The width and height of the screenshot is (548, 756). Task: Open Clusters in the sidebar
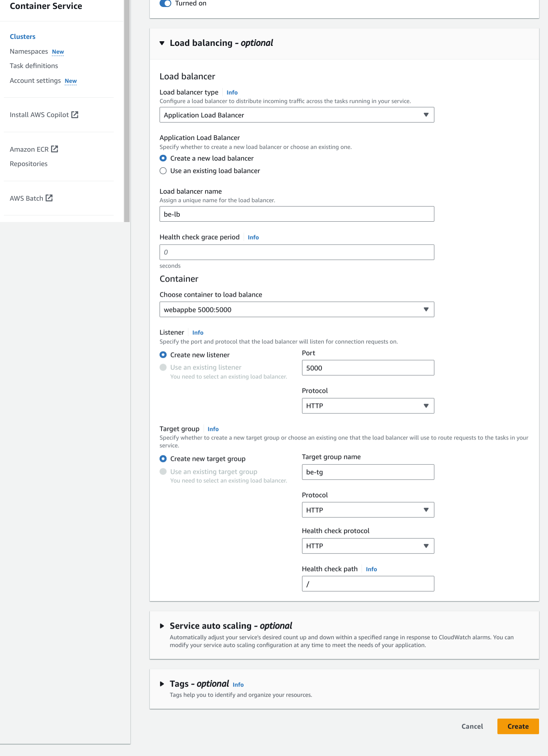click(x=23, y=37)
